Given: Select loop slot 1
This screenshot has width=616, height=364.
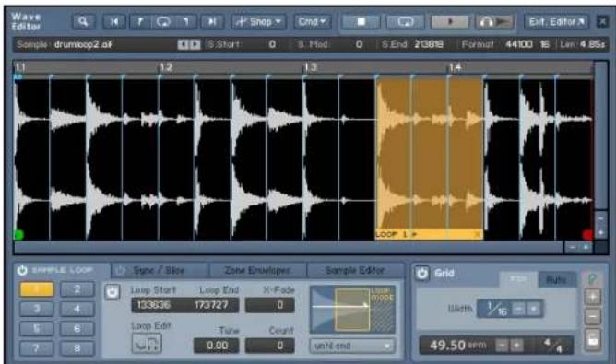Looking at the screenshot, I should [x=36, y=289].
